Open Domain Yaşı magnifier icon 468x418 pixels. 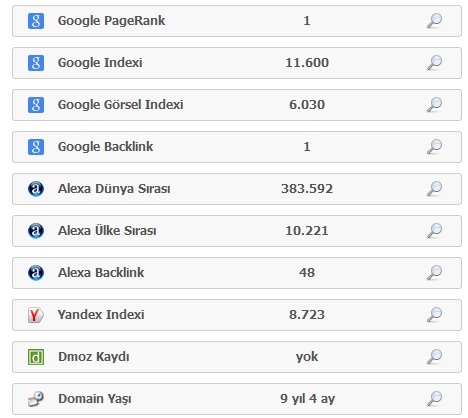tap(434, 399)
